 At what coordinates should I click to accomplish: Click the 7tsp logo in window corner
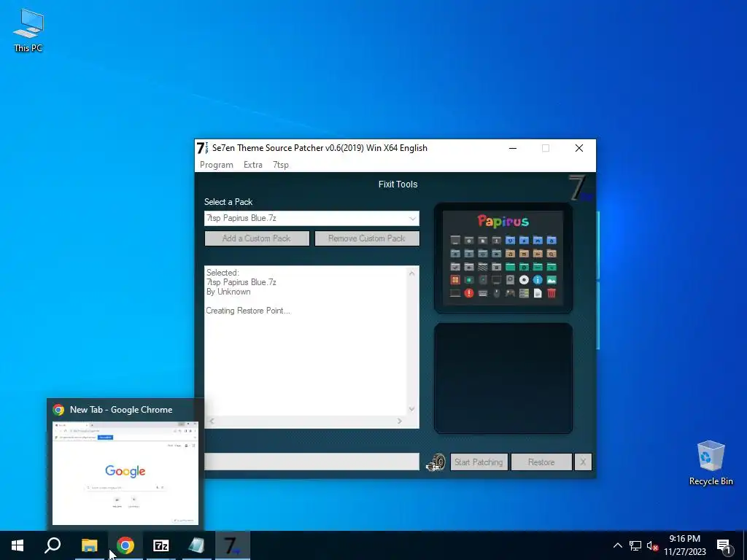point(581,188)
